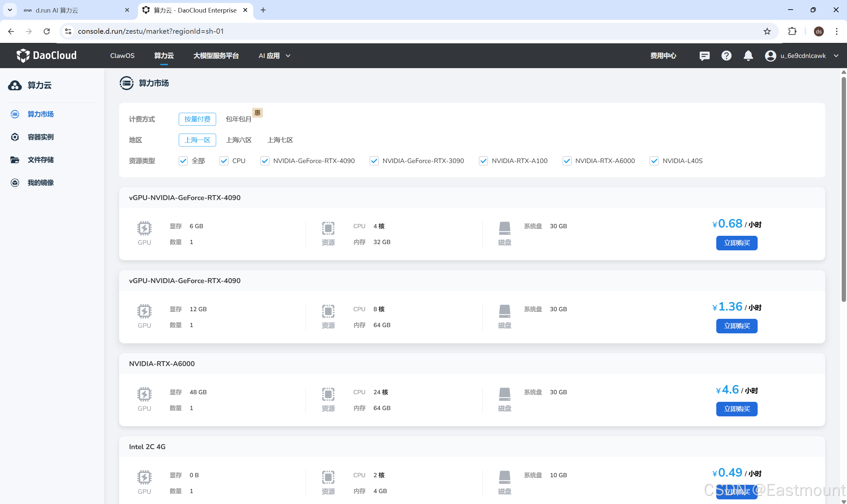View site information icon in address bar
This screenshot has width=847, height=504.
point(68,31)
